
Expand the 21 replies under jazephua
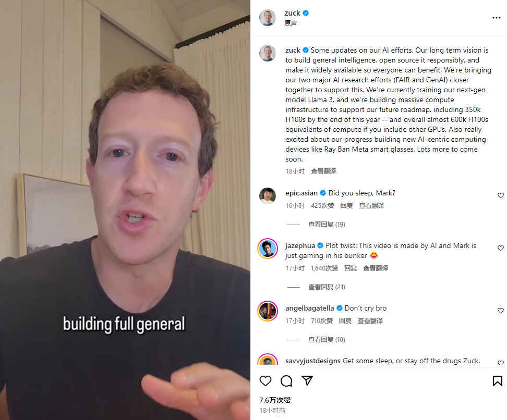pos(327,287)
